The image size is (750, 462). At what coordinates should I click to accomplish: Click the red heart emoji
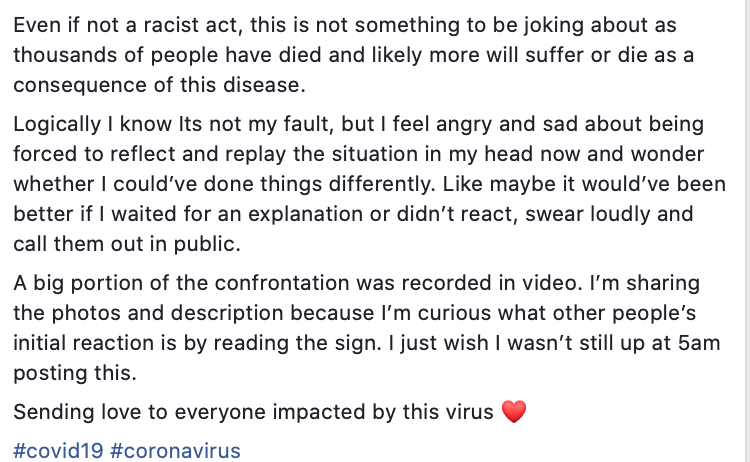(x=514, y=412)
